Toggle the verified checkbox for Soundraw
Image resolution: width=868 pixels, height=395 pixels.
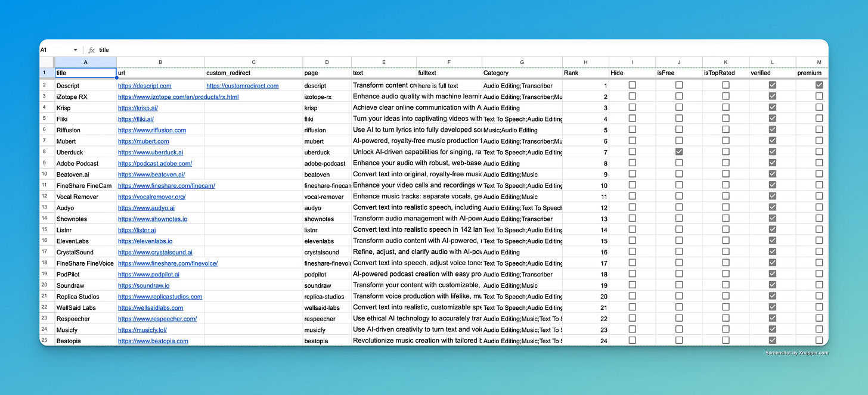pyautogui.click(x=773, y=285)
